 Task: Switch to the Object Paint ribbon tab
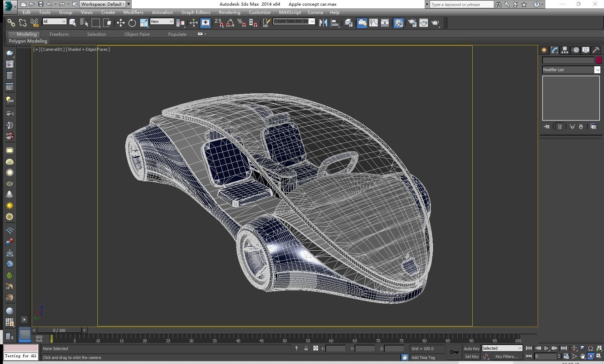(x=137, y=34)
